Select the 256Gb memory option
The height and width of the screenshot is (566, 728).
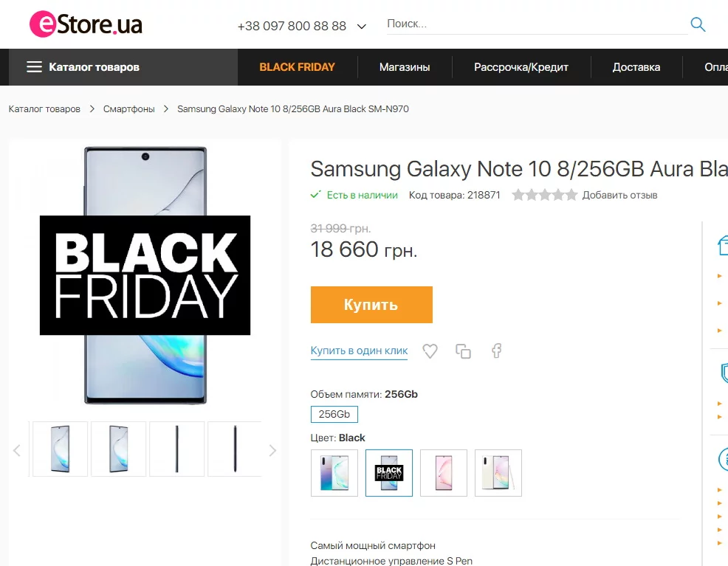(334, 414)
